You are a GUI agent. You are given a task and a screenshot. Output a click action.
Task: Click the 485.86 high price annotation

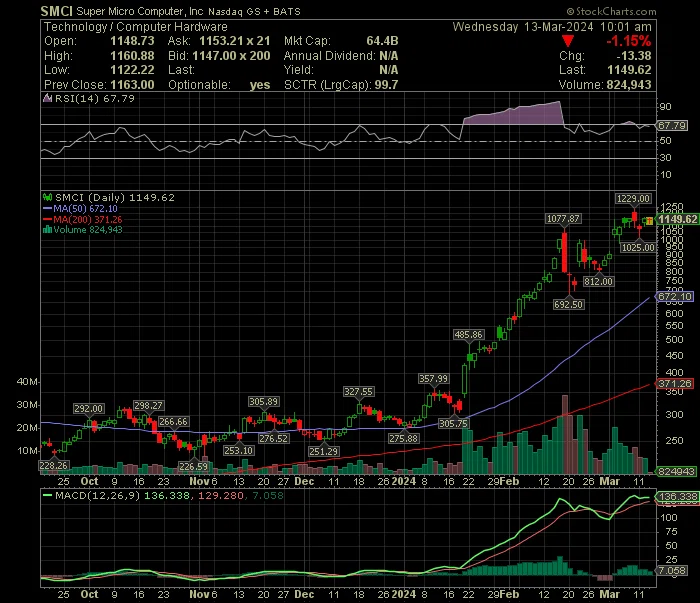(468, 335)
